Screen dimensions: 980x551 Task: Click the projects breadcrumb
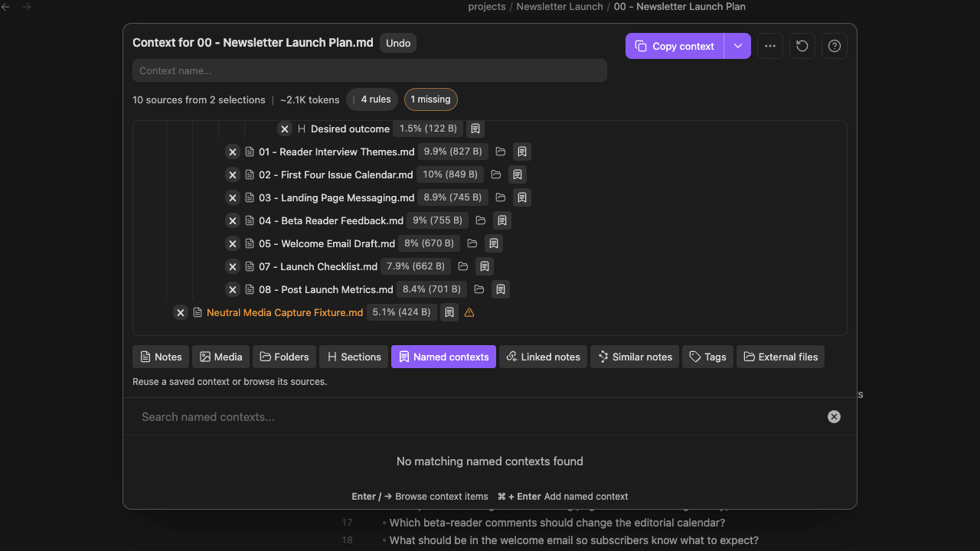pyautogui.click(x=487, y=7)
